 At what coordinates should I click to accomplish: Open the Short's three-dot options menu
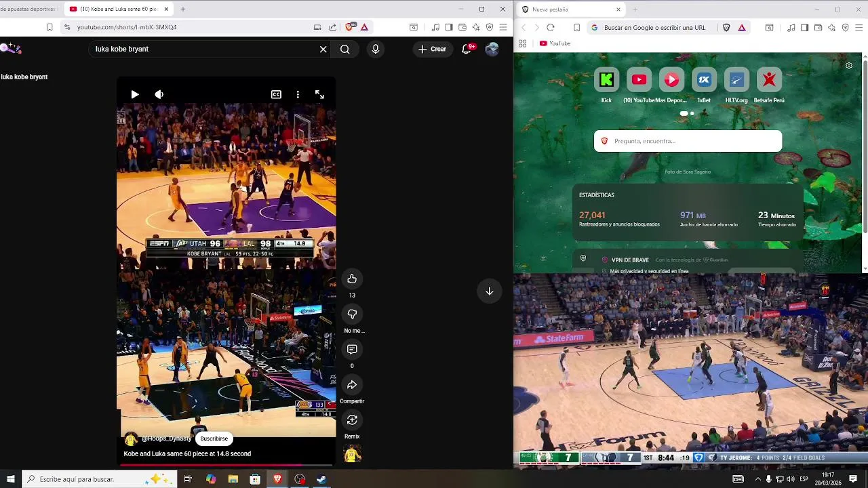coord(298,94)
